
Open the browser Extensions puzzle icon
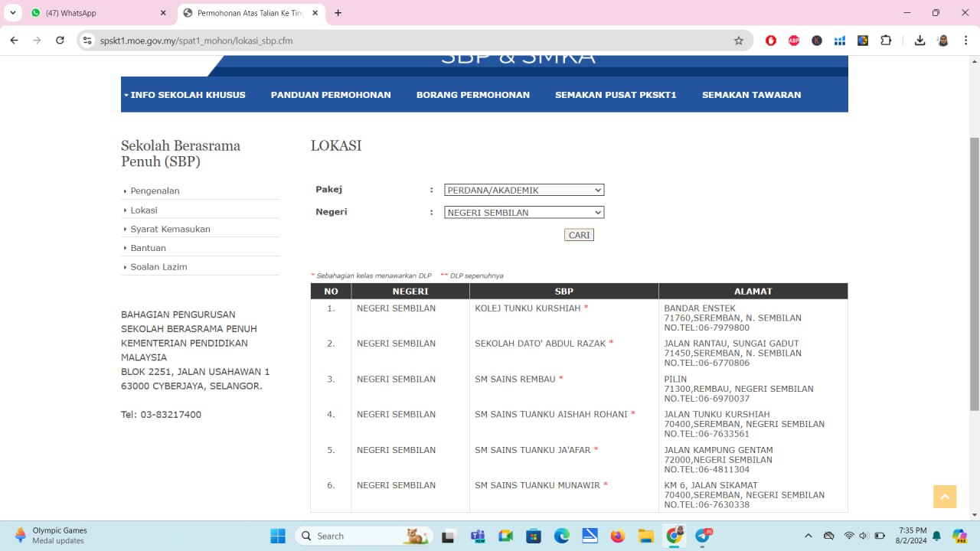pos(886,41)
